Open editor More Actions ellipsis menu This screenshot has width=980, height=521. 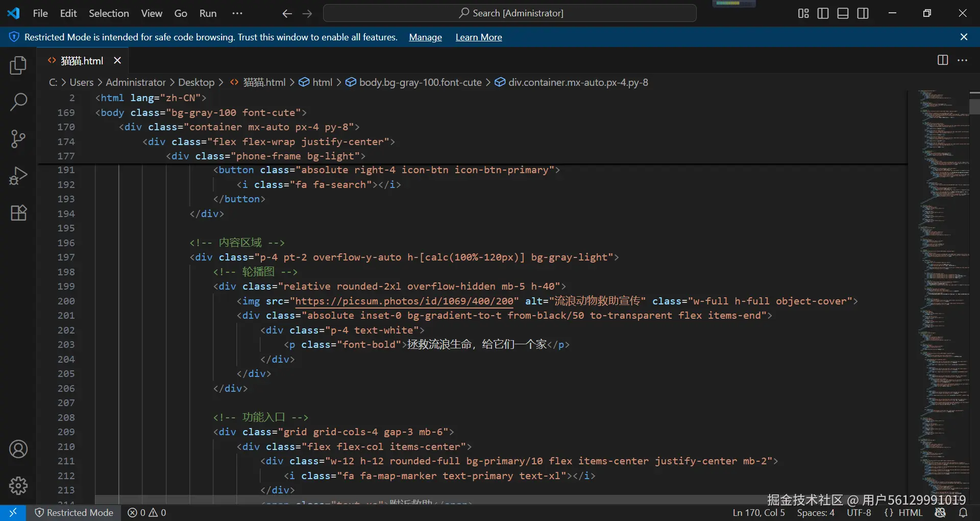pos(963,60)
